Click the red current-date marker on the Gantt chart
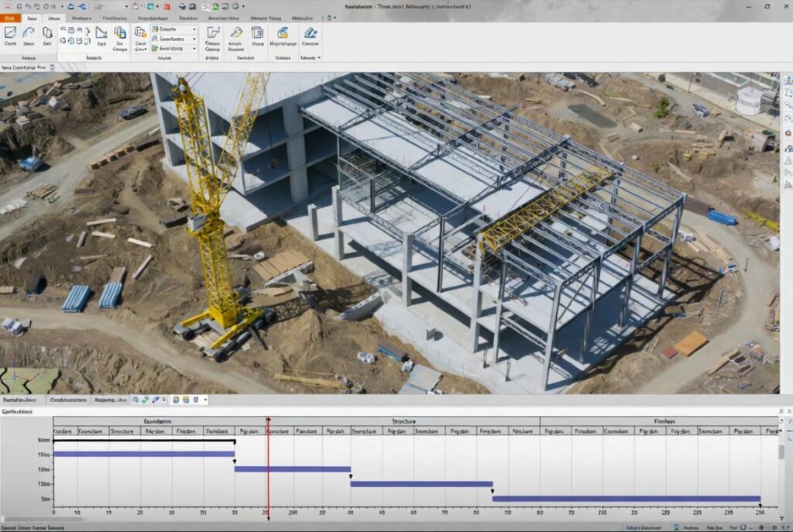The width and height of the screenshot is (793, 532). 268,468
